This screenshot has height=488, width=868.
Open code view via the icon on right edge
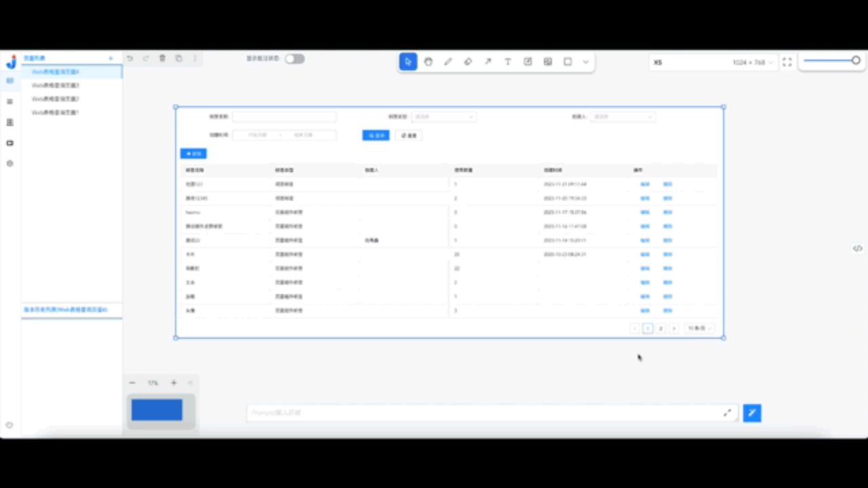[857, 248]
